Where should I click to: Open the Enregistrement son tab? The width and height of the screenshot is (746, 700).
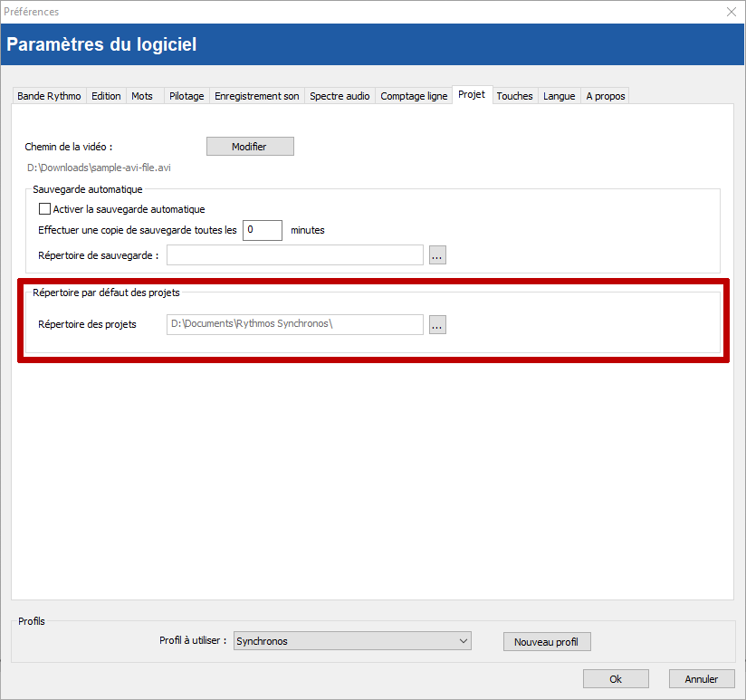[x=256, y=96]
